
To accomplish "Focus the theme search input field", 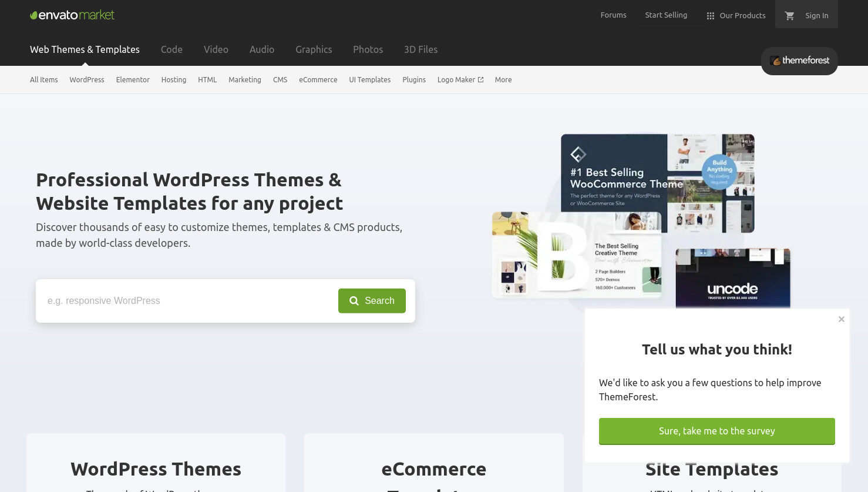I will [x=188, y=301].
